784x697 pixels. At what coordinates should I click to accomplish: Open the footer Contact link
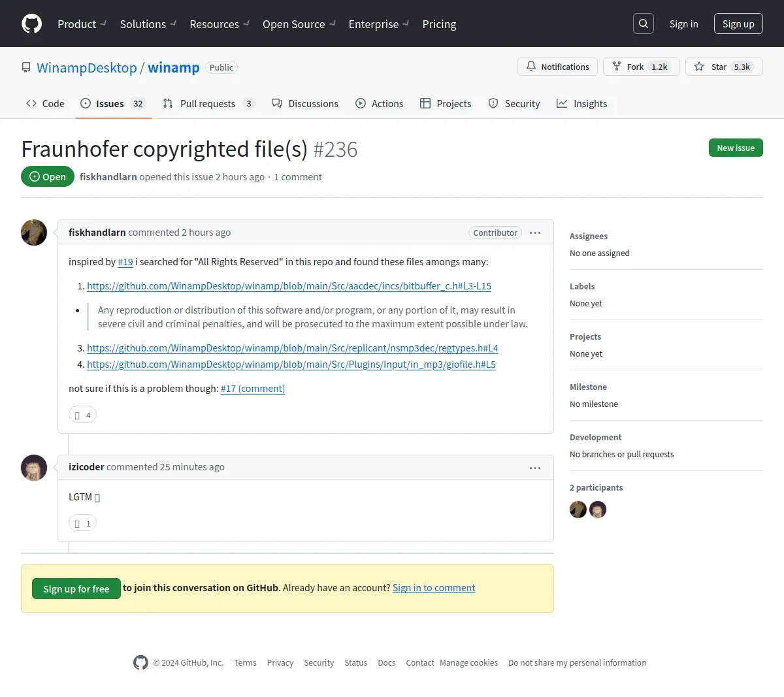coord(420,662)
